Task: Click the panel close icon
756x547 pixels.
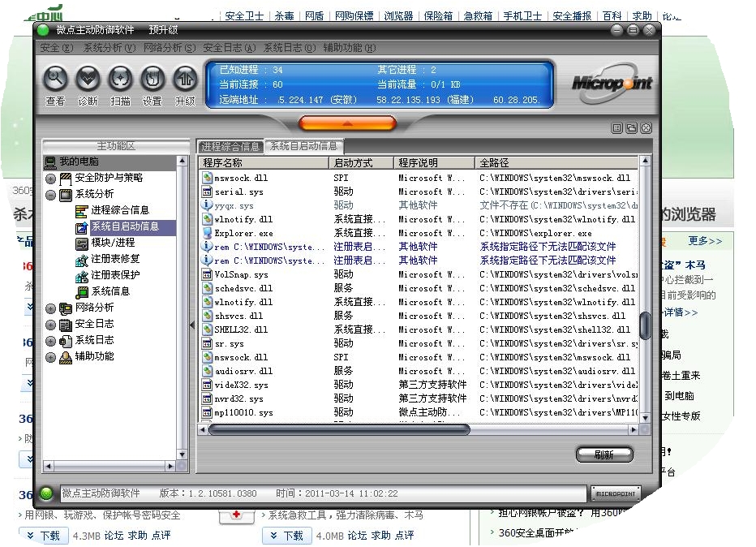Action: coord(646,128)
